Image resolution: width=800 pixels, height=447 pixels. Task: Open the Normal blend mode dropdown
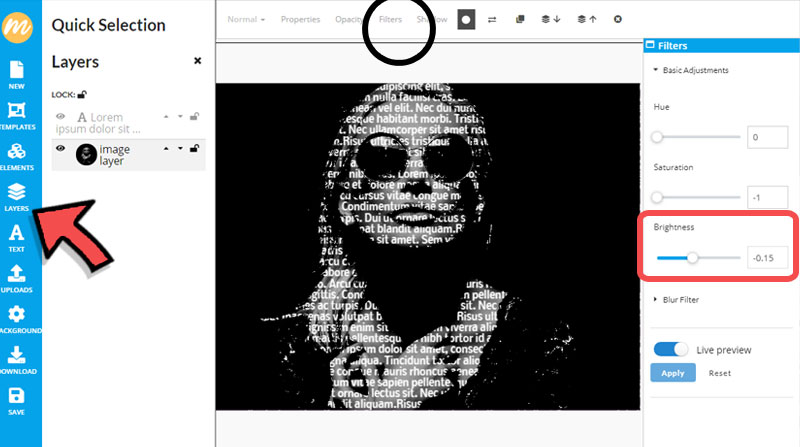pyautogui.click(x=246, y=19)
